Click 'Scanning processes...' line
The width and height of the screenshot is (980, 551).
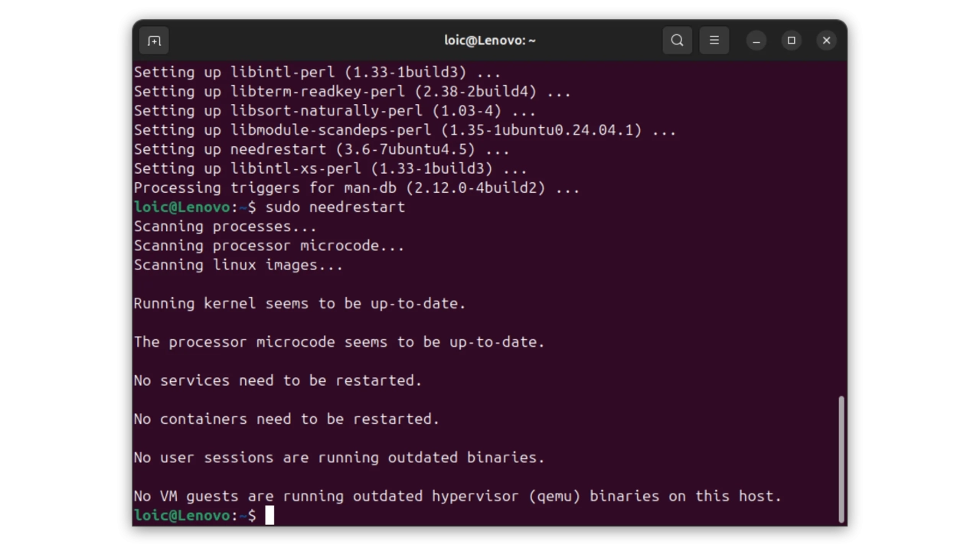[x=225, y=227]
